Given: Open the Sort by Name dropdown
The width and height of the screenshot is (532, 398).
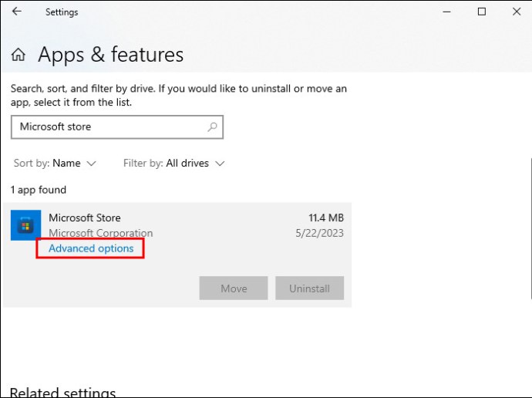Looking at the screenshot, I should point(55,164).
